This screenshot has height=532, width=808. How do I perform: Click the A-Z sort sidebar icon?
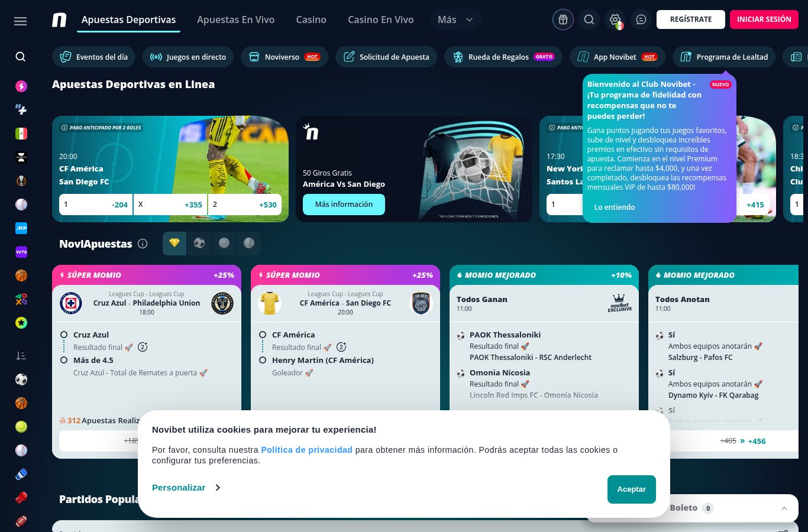tap(21, 356)
